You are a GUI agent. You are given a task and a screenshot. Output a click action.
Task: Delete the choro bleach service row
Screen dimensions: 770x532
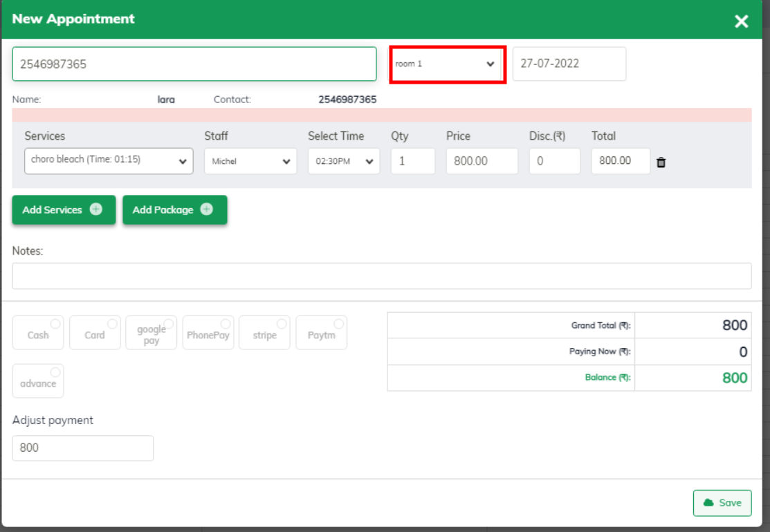point(661,162)
